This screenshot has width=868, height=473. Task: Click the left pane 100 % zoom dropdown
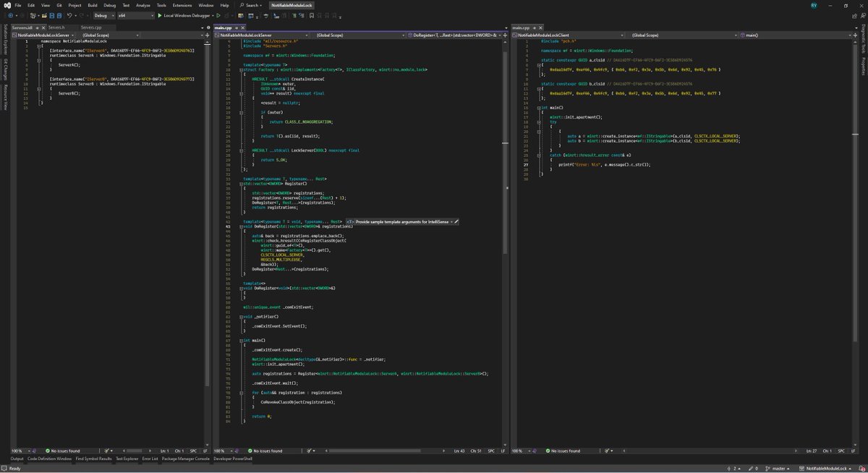click(x=20, y=451)
